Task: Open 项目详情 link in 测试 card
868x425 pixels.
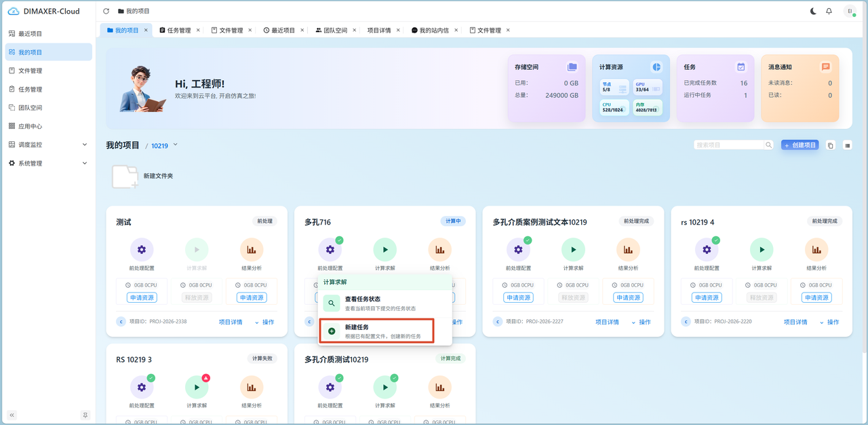Action: tap(231, 322)
